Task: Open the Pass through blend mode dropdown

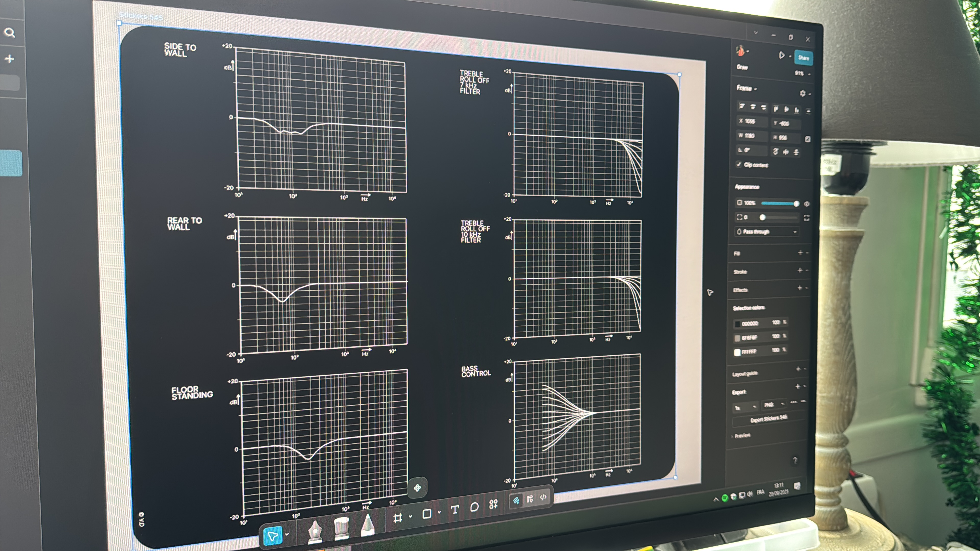Action: (767, 232)
